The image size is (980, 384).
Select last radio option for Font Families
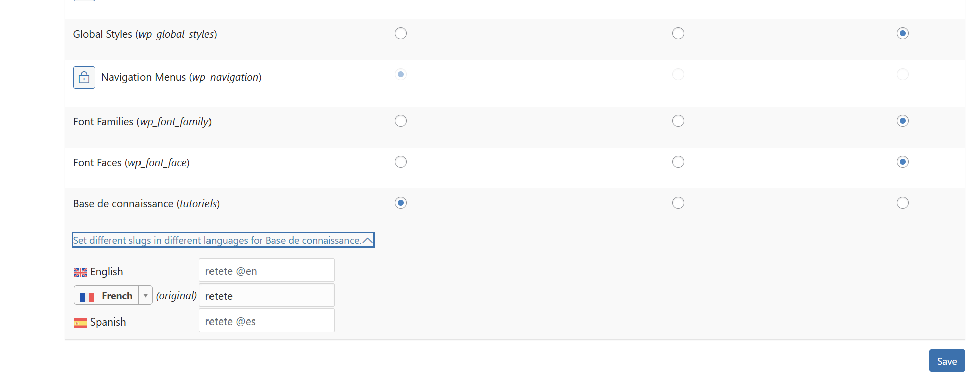tap(903, 121)
